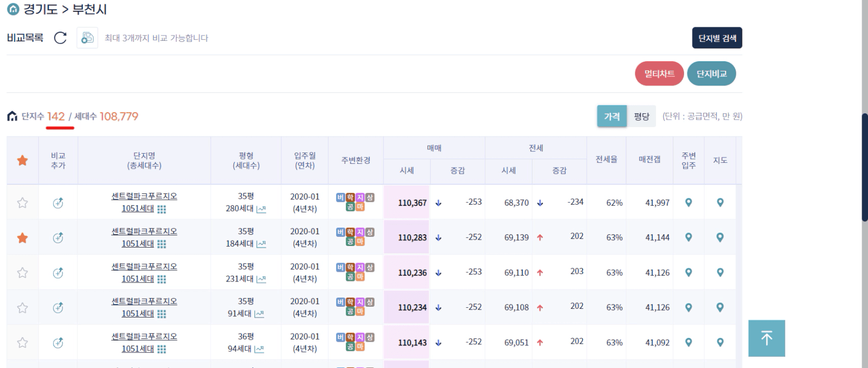868x368 pixels.
Task: Add the 280세대 row to comparison
Action: click(58, 203)
